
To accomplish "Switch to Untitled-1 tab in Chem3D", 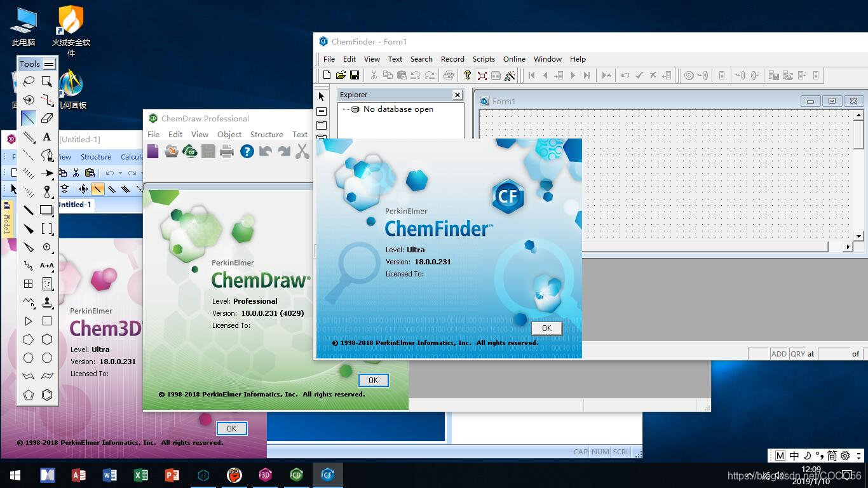I will tap(75, 205).
